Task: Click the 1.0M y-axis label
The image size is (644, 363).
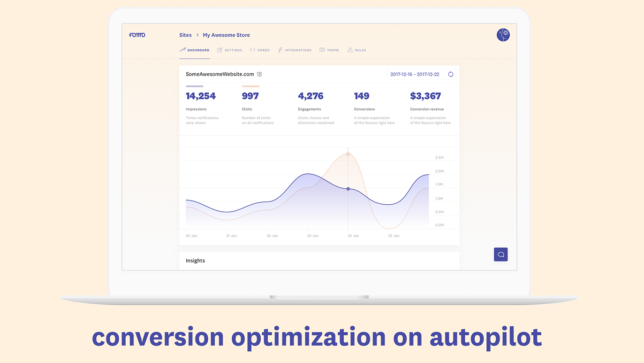Action: click(439, 199)
